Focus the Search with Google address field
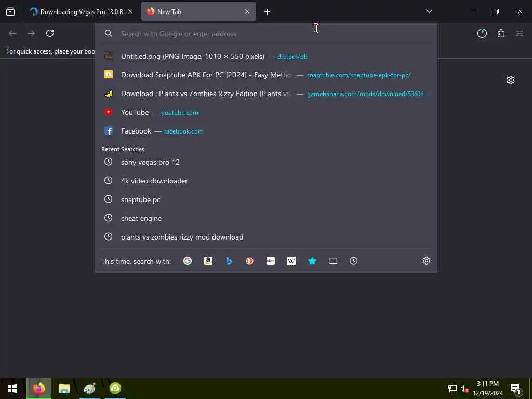Screen dimensions: 532x399 point(266,34)
